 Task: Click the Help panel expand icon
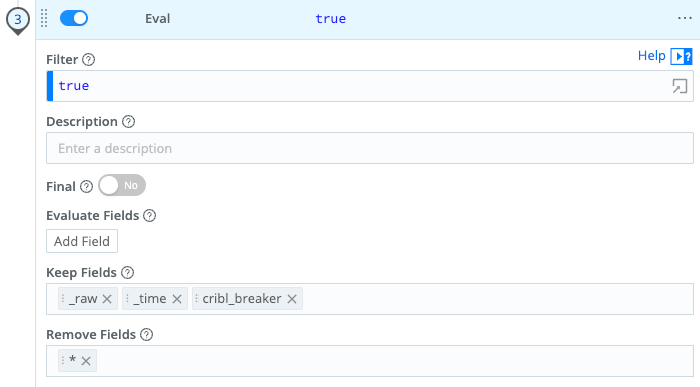(x=681, y=57)
